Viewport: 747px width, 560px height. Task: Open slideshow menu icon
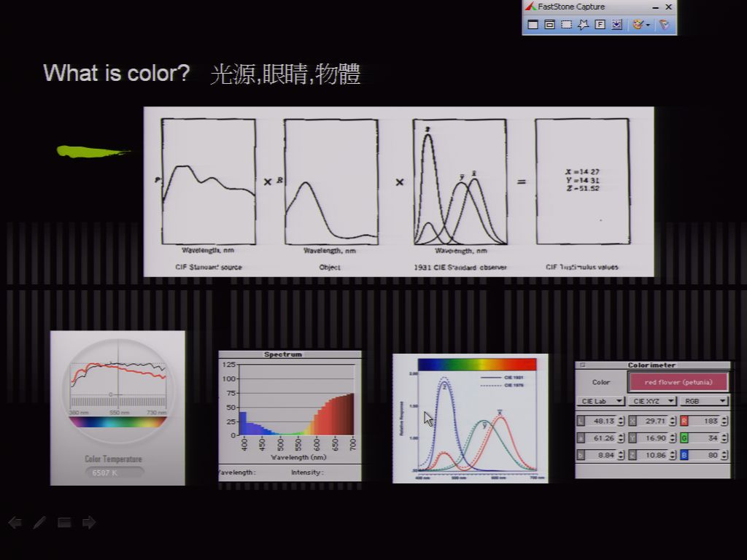tap(64, 522)
